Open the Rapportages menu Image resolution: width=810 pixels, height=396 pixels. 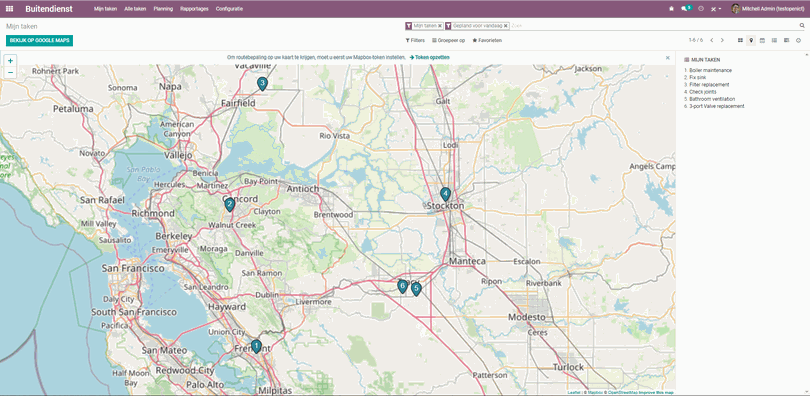point(194,9)
